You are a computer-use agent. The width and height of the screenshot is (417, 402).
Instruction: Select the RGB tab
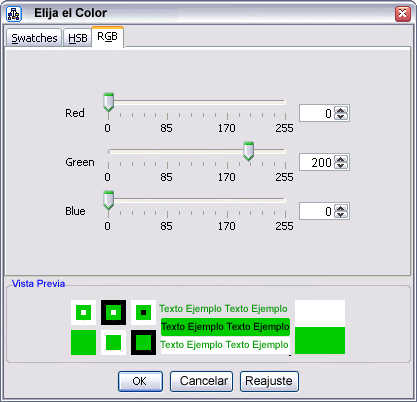(x=107, y=37)
